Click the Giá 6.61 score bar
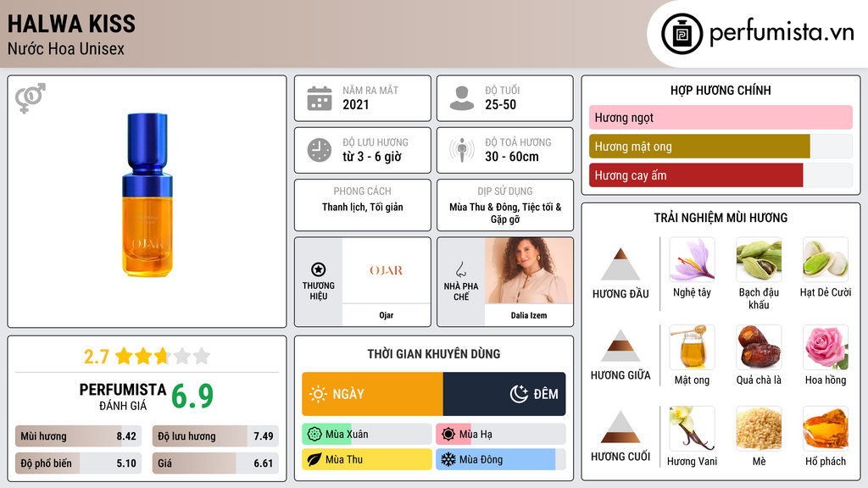 tap(215, 463)
